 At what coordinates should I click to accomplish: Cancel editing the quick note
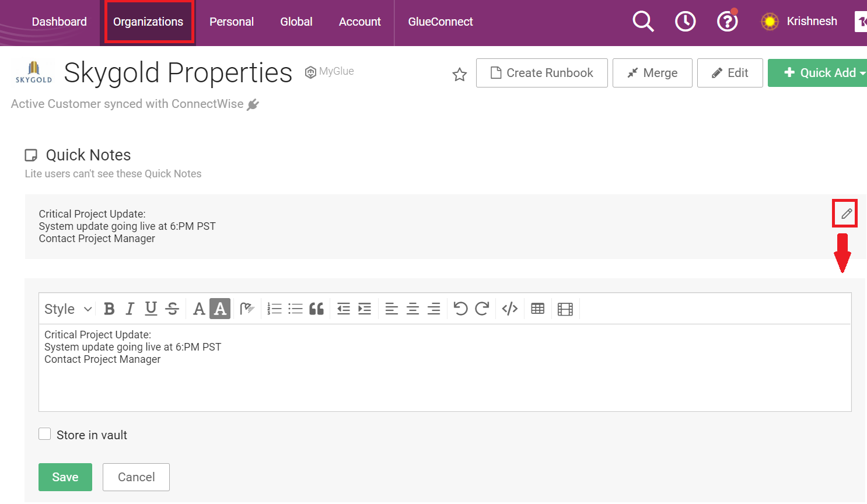136,477
